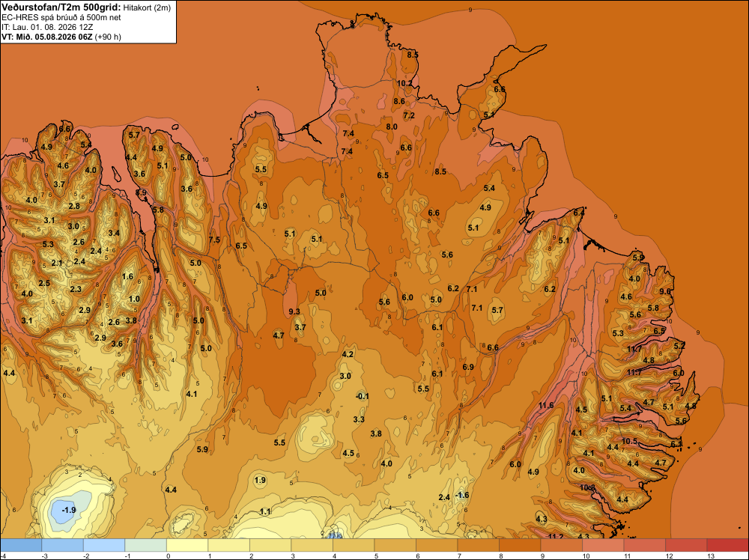
Task: Select the 11.6 temperature label on the map
Action: tap(546, 405)
